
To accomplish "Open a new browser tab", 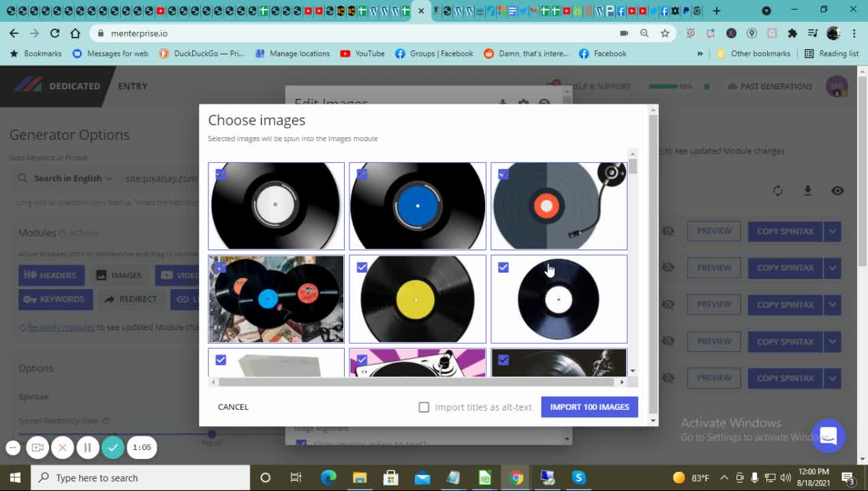I will (716, 10).
